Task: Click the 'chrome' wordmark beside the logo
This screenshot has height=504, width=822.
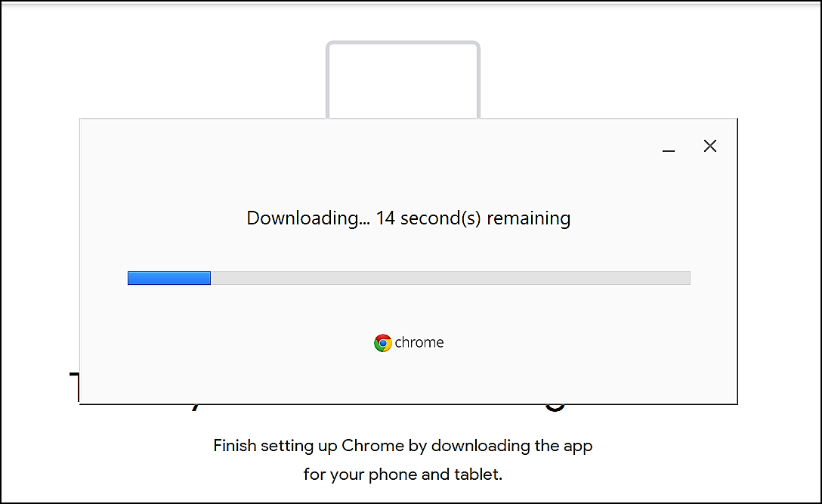Action: click(x=419, y=342)
